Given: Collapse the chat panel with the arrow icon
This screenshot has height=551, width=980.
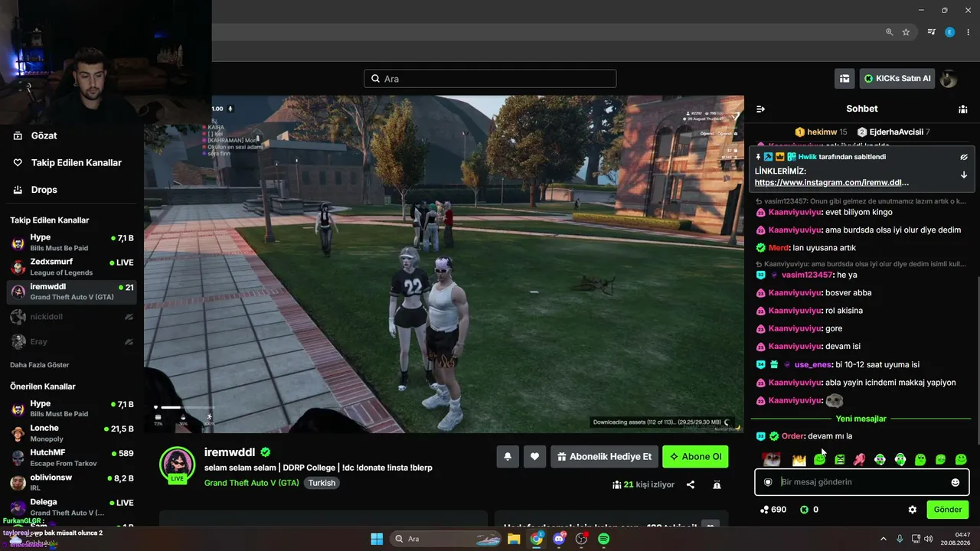Looking at the screenshot, I should pyautogui.click(x=760, y=109).
